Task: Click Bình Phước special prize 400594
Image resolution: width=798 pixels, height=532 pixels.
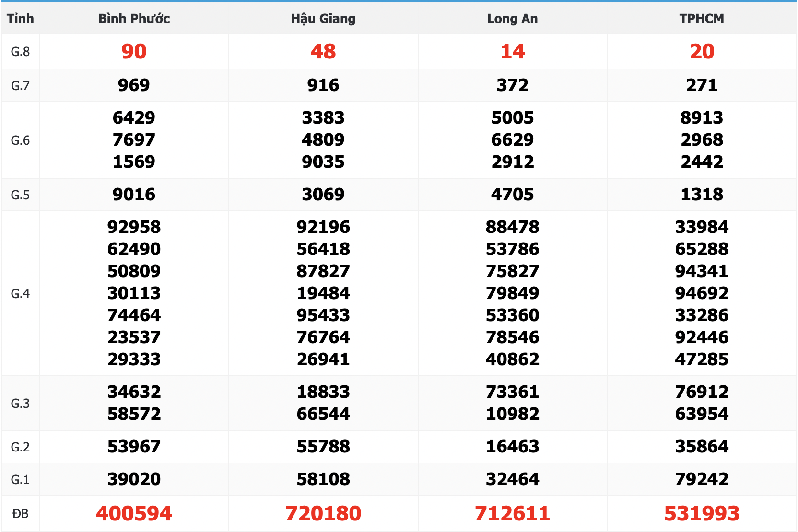Action: tap(134, 513)
